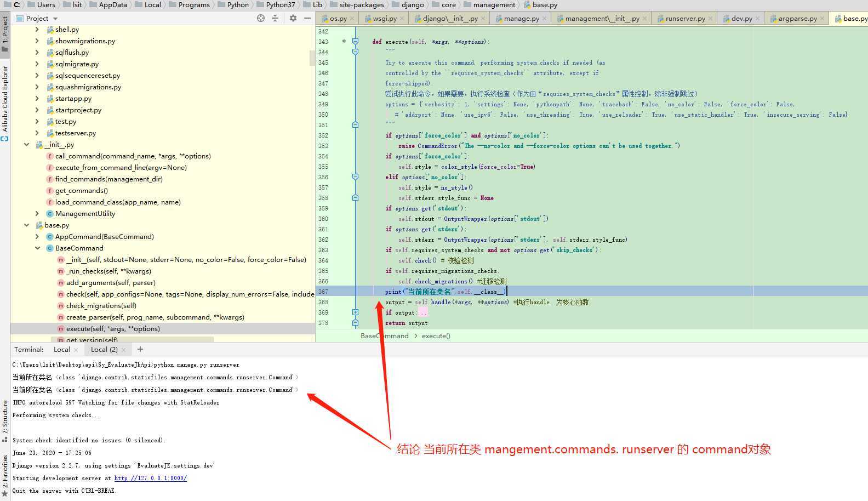Click execute() in the editor breadcrumb
This screenshot has width=868, height=501.
(436, 336)
